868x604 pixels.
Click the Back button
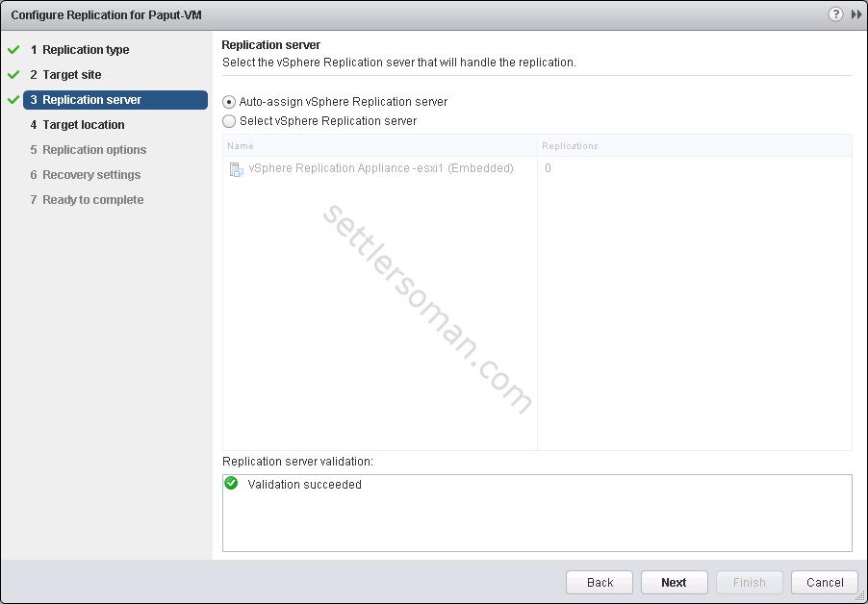click(600, 582)
